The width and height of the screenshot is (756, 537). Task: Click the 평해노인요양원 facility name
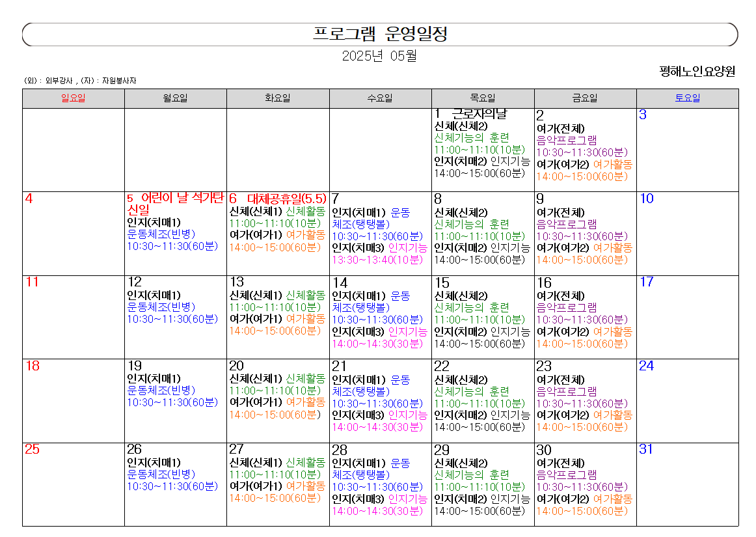coord(697,72)
